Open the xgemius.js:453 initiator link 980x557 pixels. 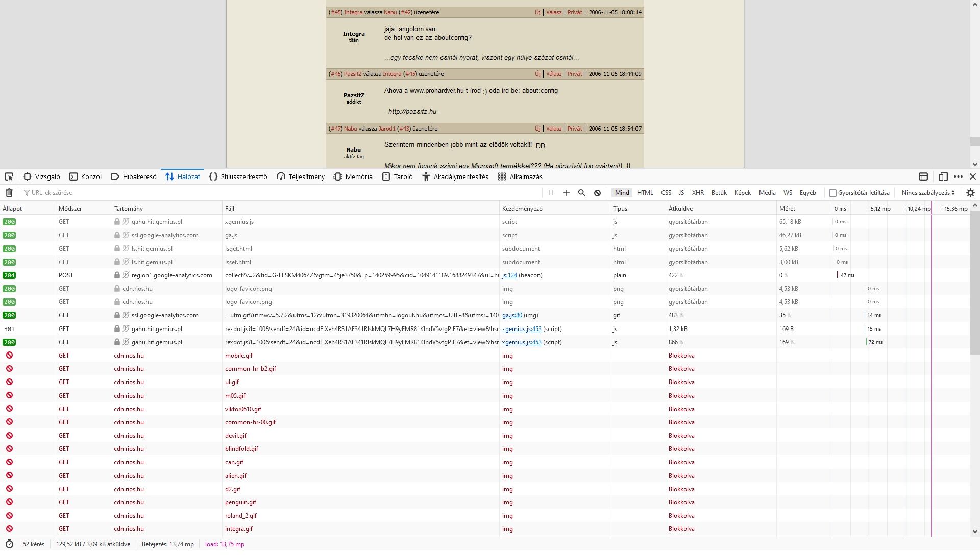click(x=521, y=329)
